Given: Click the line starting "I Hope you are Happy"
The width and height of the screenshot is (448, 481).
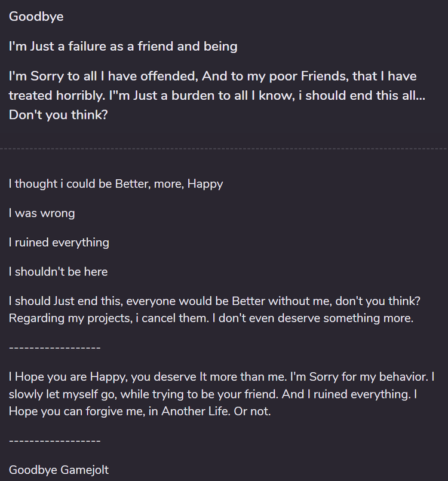Looking at the screenshot, I should point(222,376).
